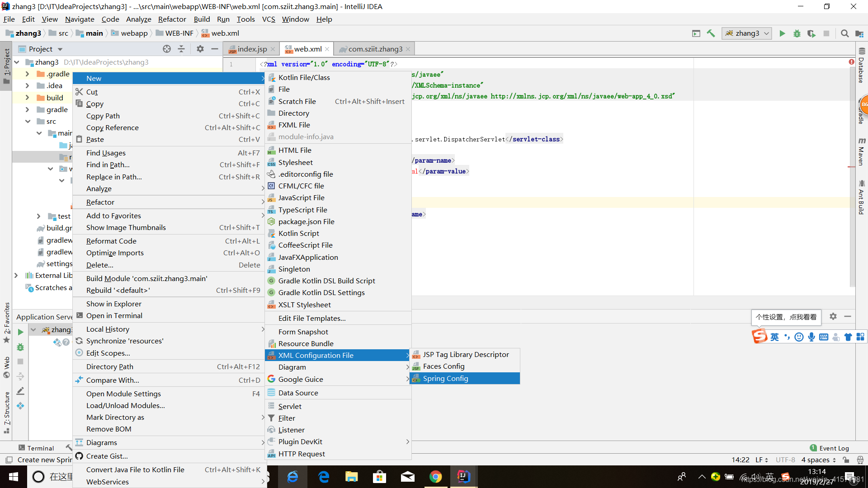Viewport: 868px width, 488px height.
Task: Choose Show in Explorer
Action: (x=169, y=304)
